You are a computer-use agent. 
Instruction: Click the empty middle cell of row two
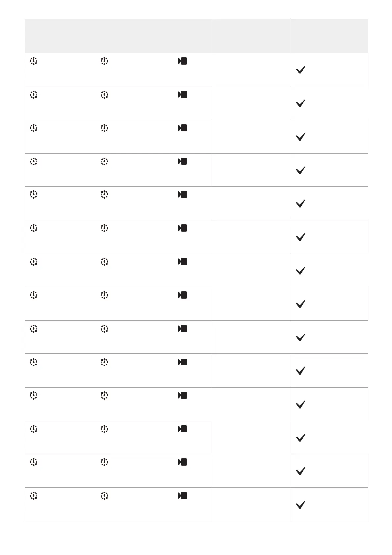(251, 103)
